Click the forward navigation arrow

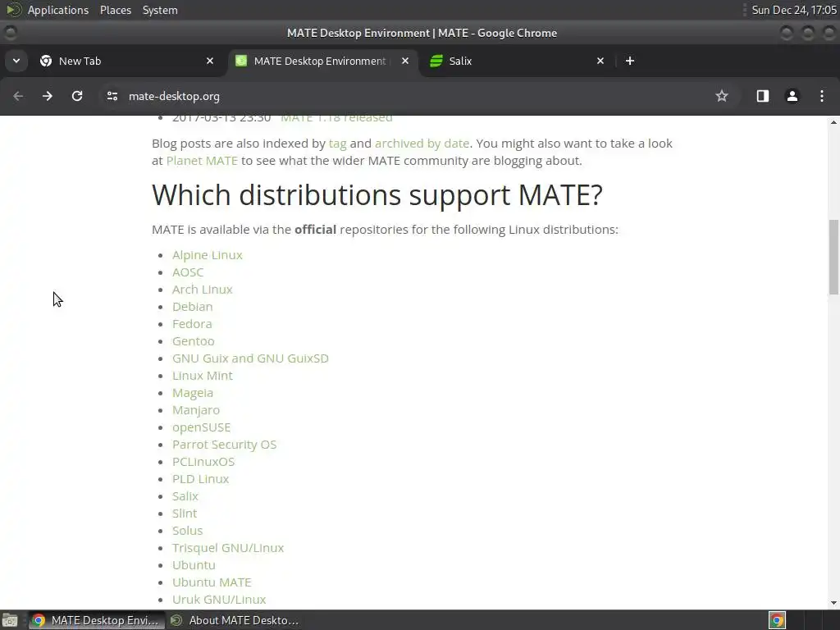(x=48, y=96)
